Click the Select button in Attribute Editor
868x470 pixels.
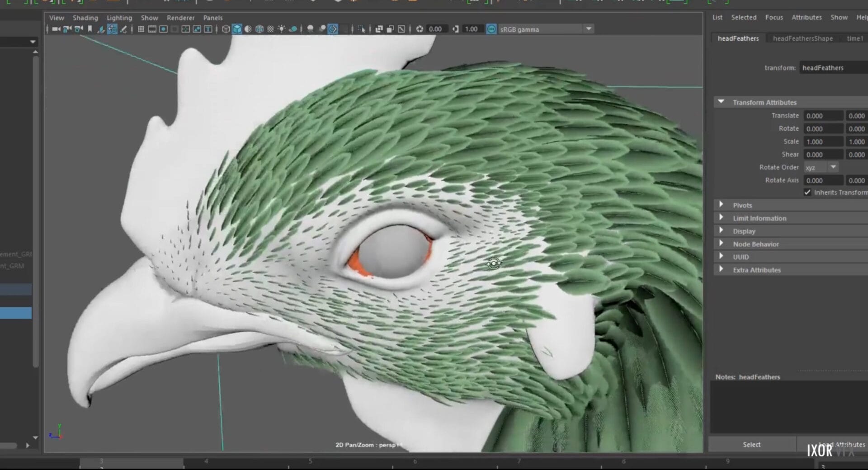point(752,445)
